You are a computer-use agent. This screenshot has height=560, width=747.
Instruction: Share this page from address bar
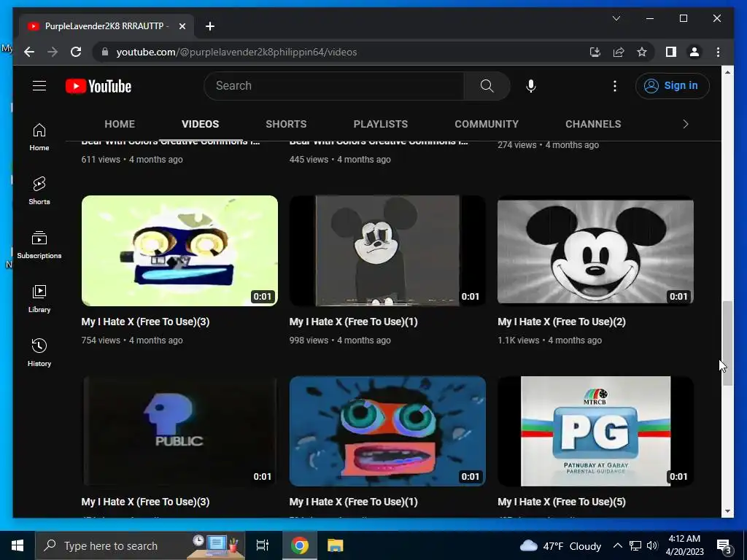(619, 52)
